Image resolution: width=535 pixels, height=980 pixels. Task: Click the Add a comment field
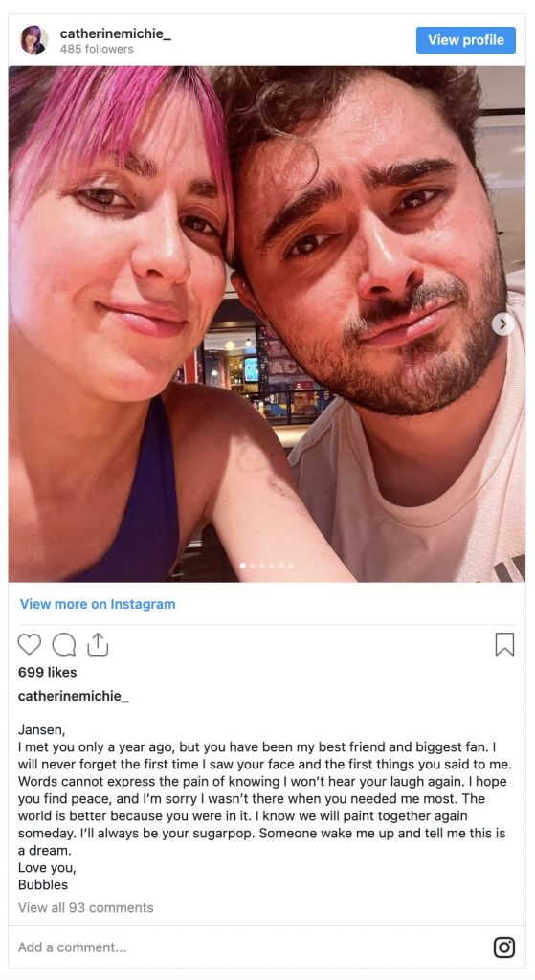tap(250, 947)
